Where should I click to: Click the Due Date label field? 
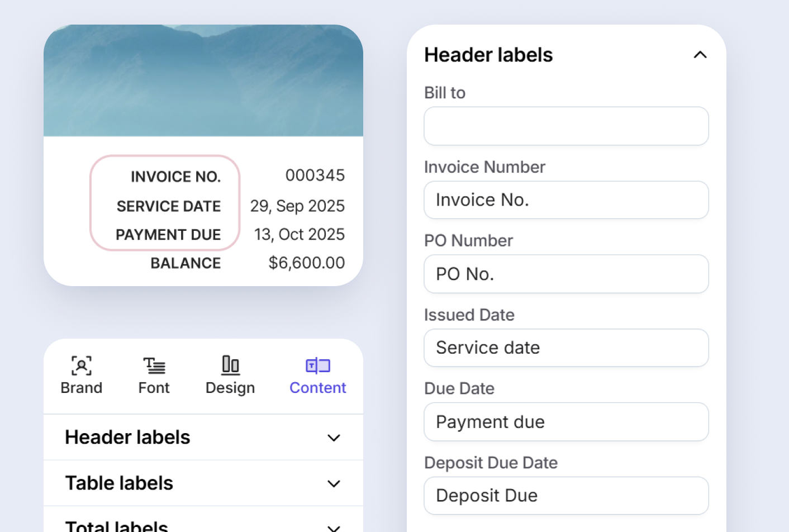click(566, 422)
